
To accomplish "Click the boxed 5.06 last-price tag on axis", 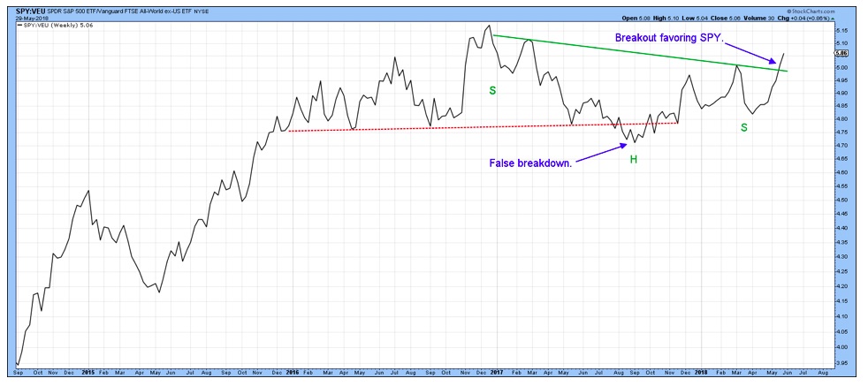I will (841, 53).
